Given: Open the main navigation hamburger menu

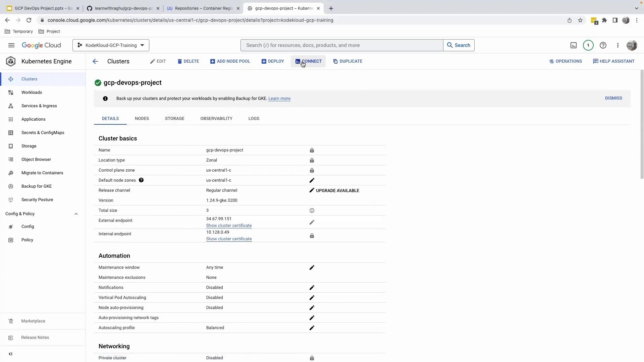Looking at the screenshot, I should click(11, 45).
